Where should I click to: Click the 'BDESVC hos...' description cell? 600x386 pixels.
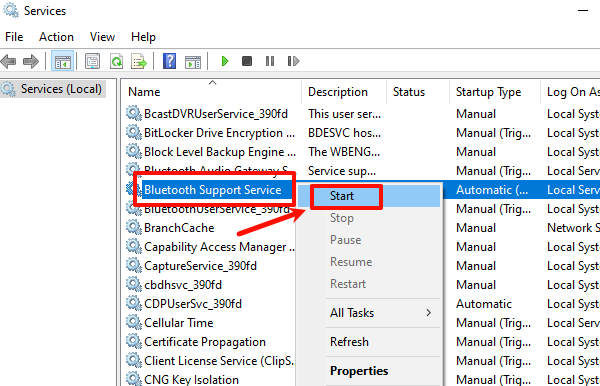click(x=344, y=133)
